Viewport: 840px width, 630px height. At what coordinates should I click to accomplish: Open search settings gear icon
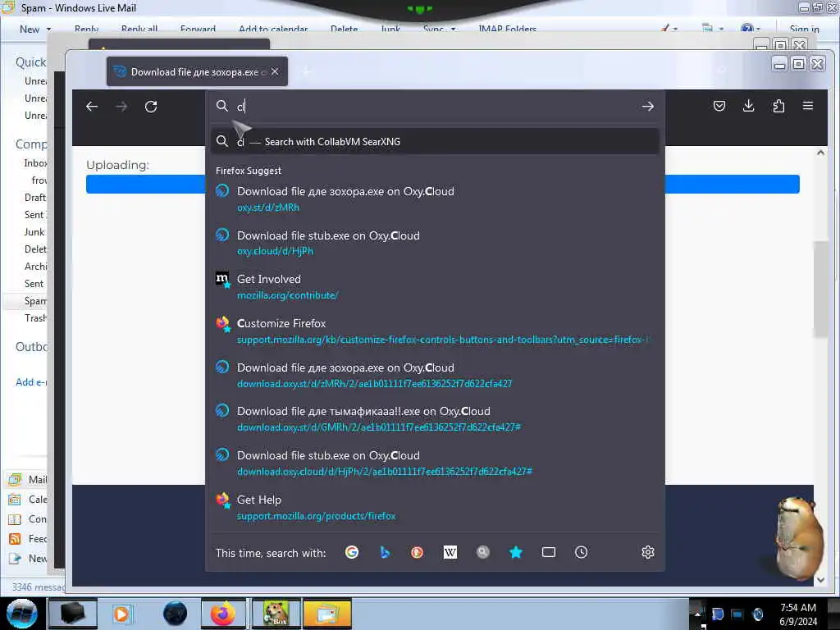click(648, 552)
